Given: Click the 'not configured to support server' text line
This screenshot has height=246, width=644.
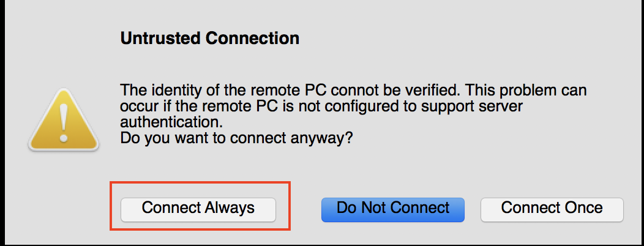Looking at the screenshot, I should (321, 106).
